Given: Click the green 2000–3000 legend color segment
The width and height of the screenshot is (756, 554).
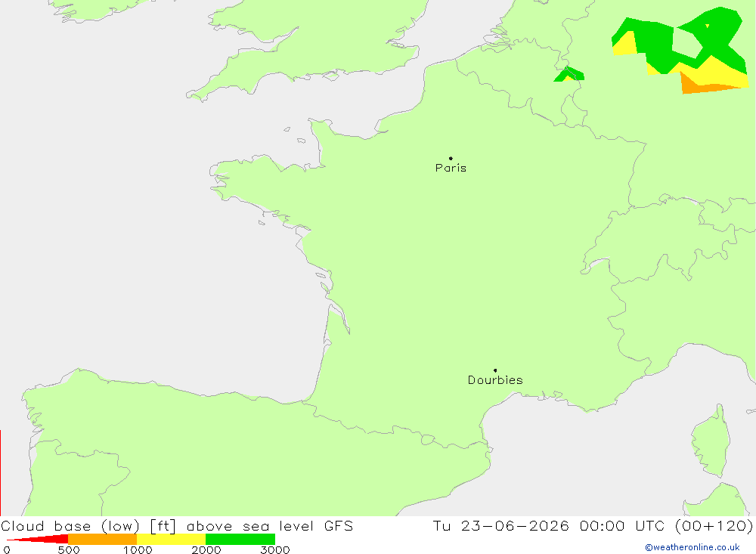Looking at the screenshot, I should (x=240, y=539).
